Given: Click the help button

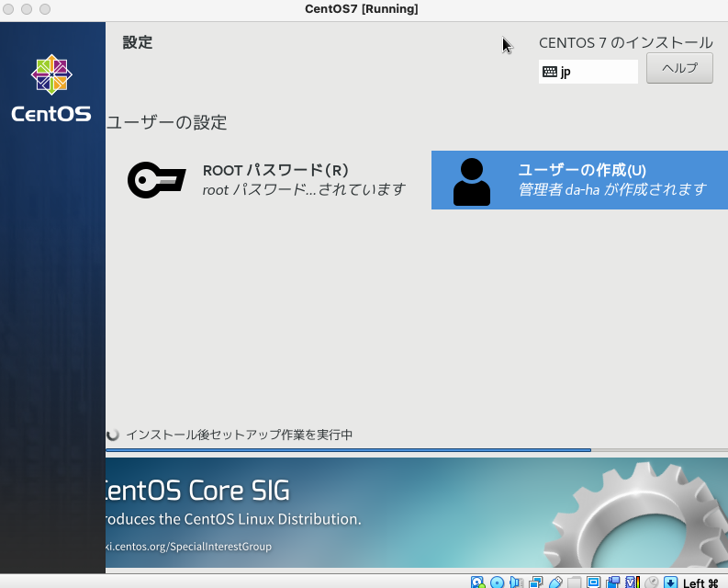Looking at the screenshot, I should coord(679,68).
